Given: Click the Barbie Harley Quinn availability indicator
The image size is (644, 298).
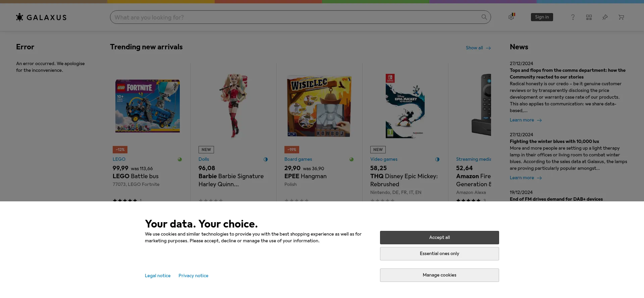Looking at the screenshot, I should coord(266,159).
